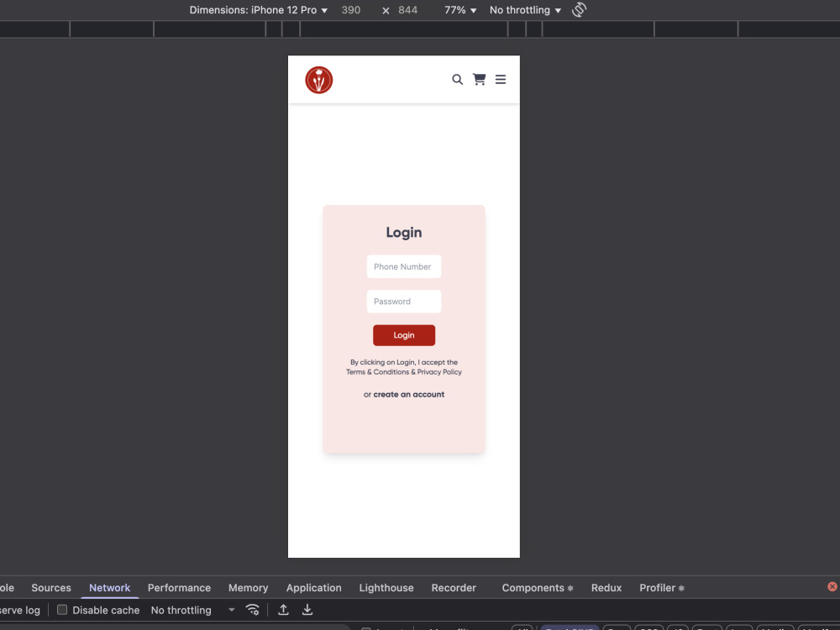
Task: Click the Login heading text
Action: 404,233
